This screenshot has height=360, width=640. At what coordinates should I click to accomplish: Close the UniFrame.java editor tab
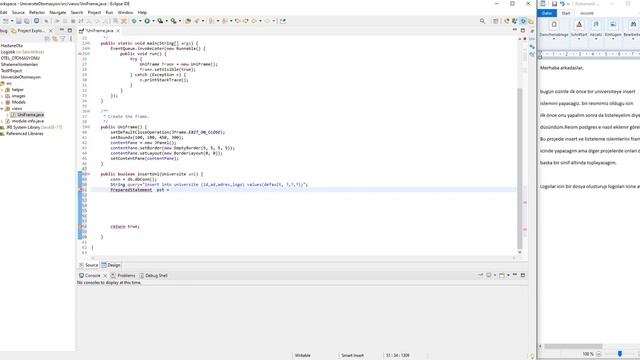point(118,31)
